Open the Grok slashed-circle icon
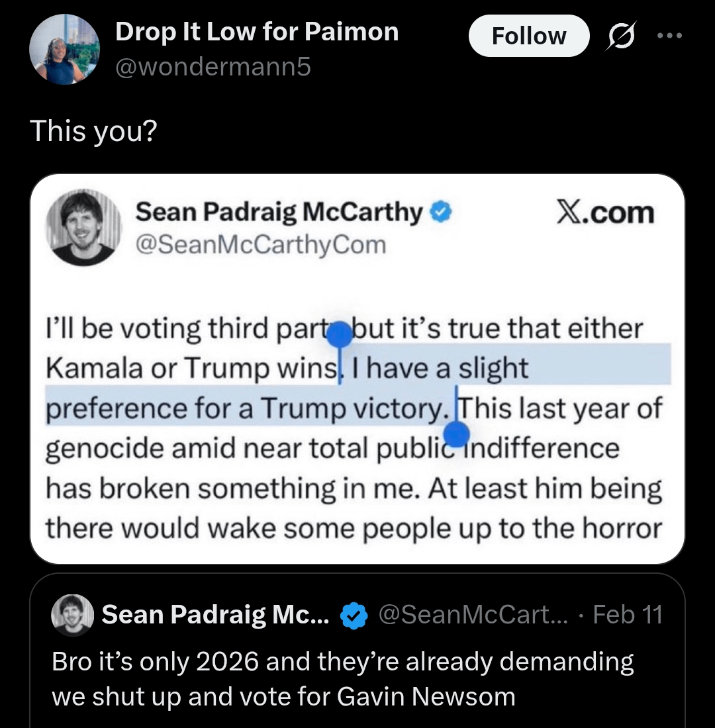This screenshot has width=715, height=728. point(622,36)
